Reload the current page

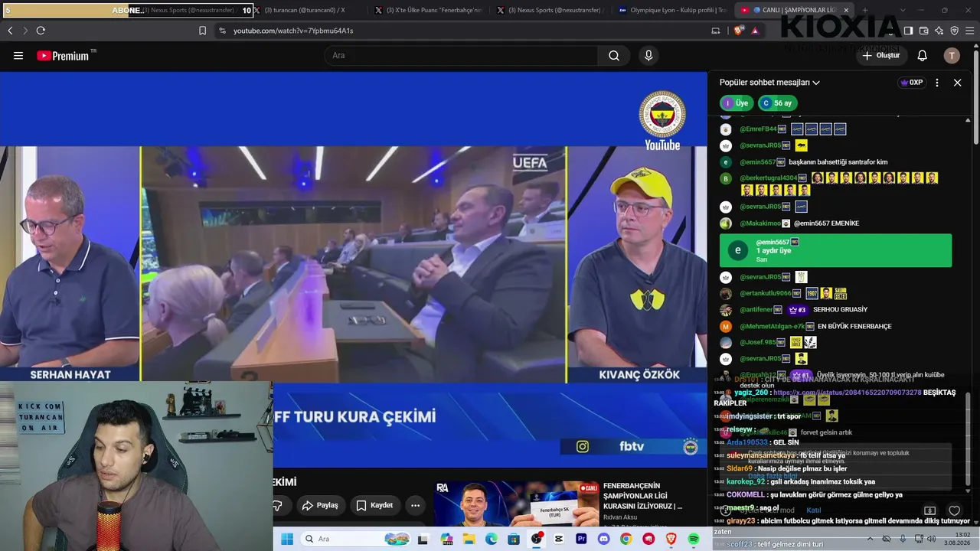coord(41,31)
